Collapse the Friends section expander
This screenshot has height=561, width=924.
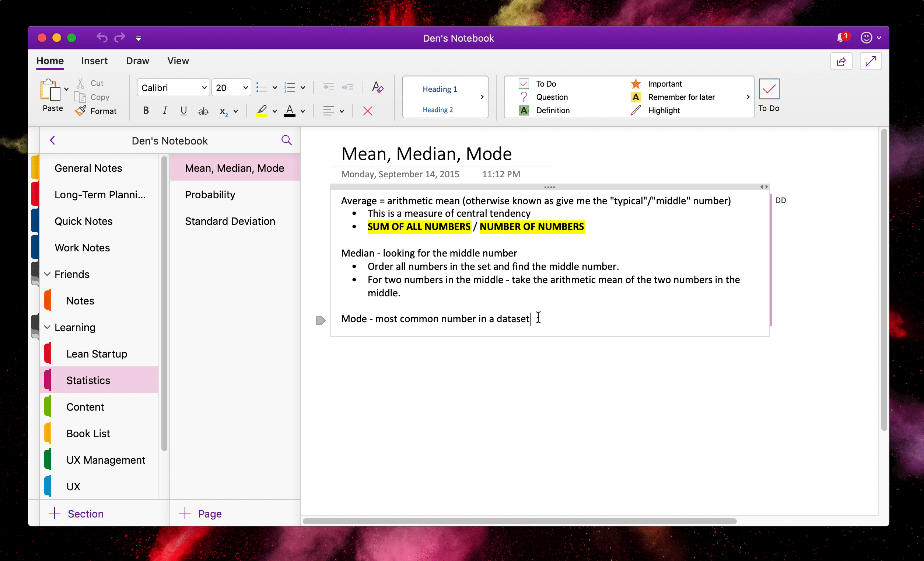49,274
